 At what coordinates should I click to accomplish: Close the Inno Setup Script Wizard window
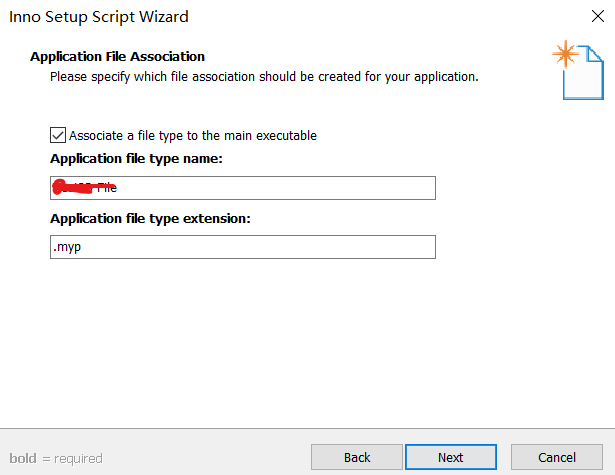click(x=597, y=16)
